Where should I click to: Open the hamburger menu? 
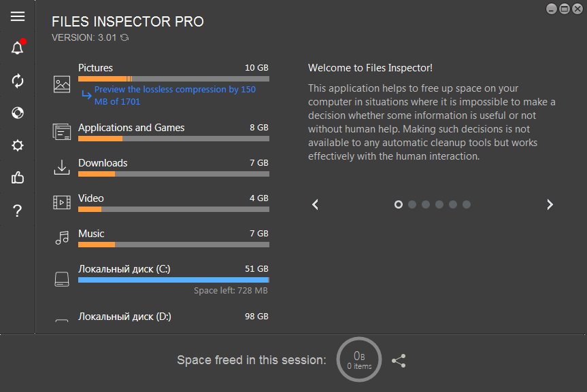point(17,16)
